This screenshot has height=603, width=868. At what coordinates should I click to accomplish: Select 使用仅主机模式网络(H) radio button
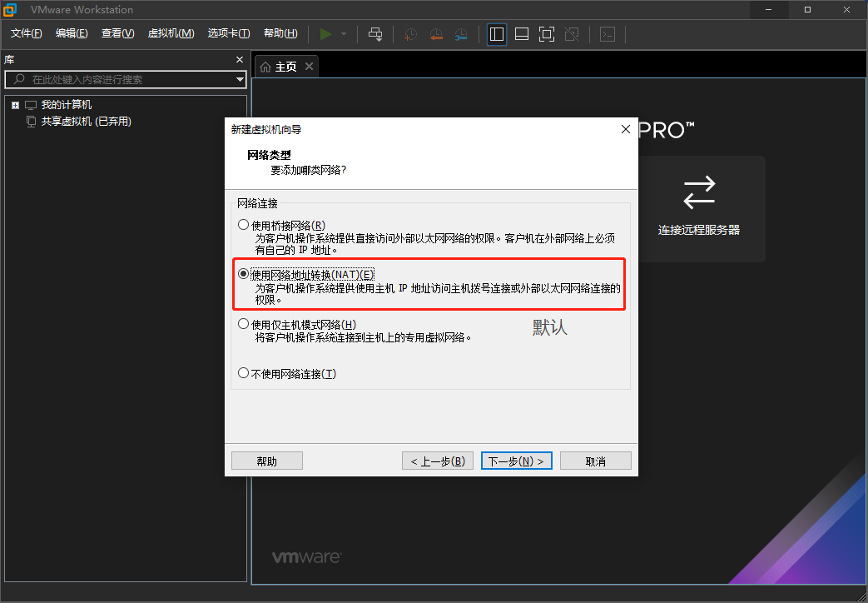243,324
